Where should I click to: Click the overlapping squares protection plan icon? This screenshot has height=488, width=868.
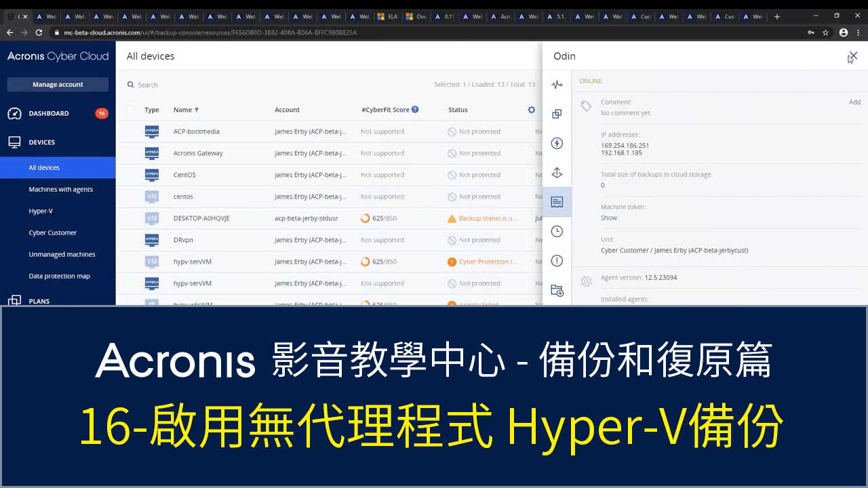point(557,114)
